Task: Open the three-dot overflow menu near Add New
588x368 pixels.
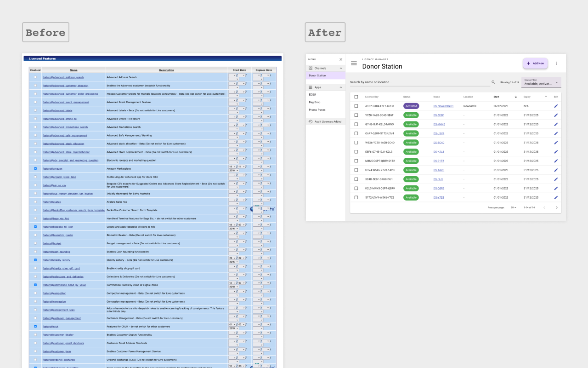Action: [x=557, y=63]
